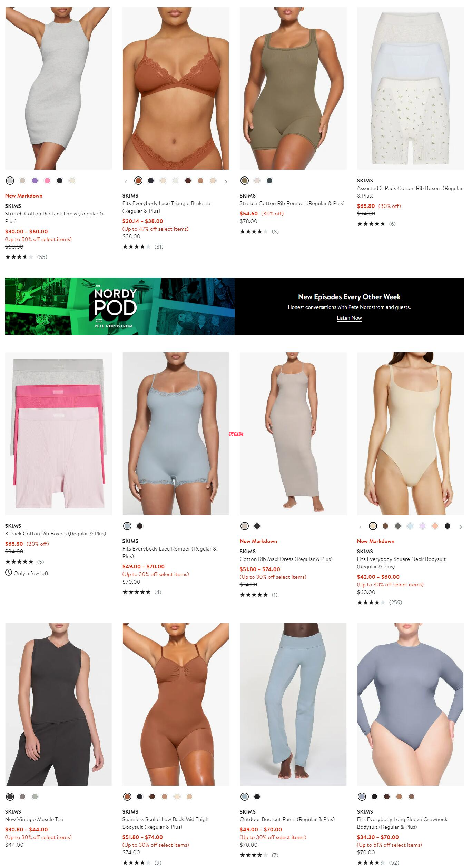
Task: Choose sage green swatch for Vintage Muscle Tee
Action: [35, 797]
